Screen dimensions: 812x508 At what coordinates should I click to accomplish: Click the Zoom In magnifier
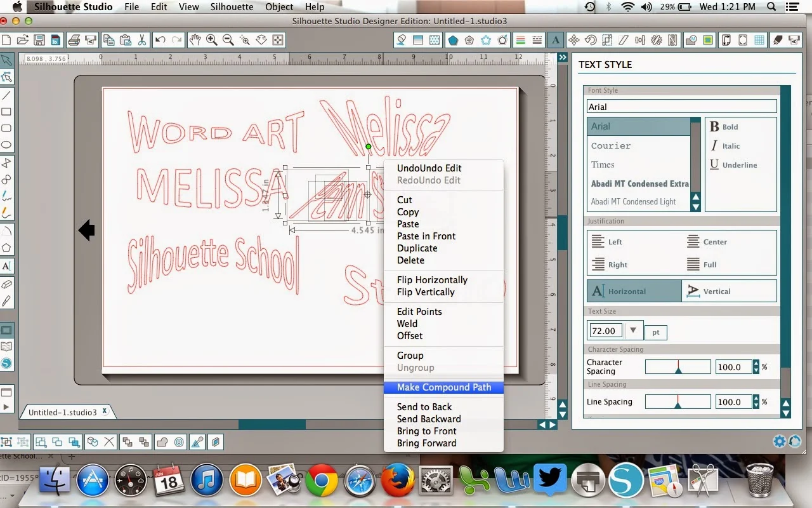[211, 40]
